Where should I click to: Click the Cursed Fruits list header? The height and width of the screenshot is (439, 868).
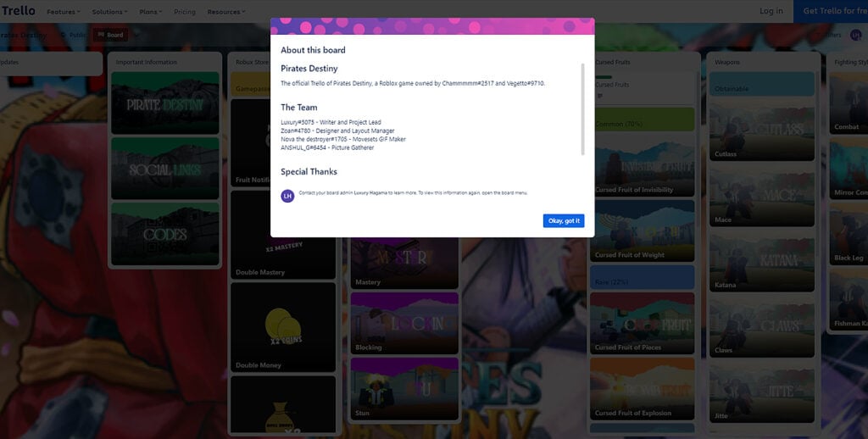point(612,62)
